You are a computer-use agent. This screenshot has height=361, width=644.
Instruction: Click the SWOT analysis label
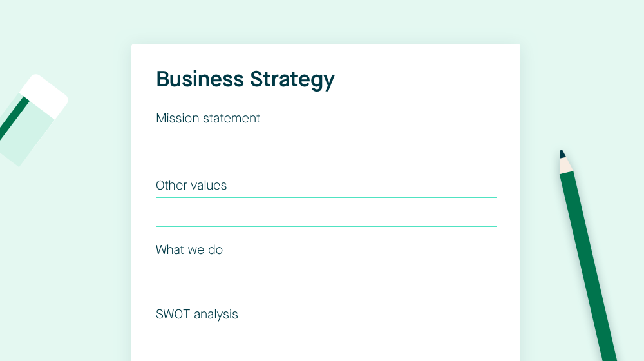click(197, 315)
